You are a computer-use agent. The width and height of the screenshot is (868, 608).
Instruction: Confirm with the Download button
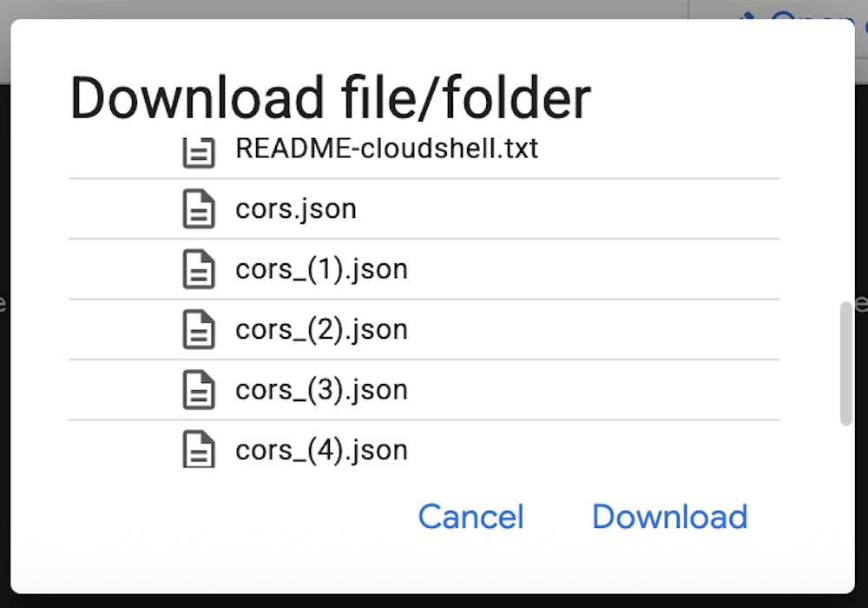coord(670,517)
